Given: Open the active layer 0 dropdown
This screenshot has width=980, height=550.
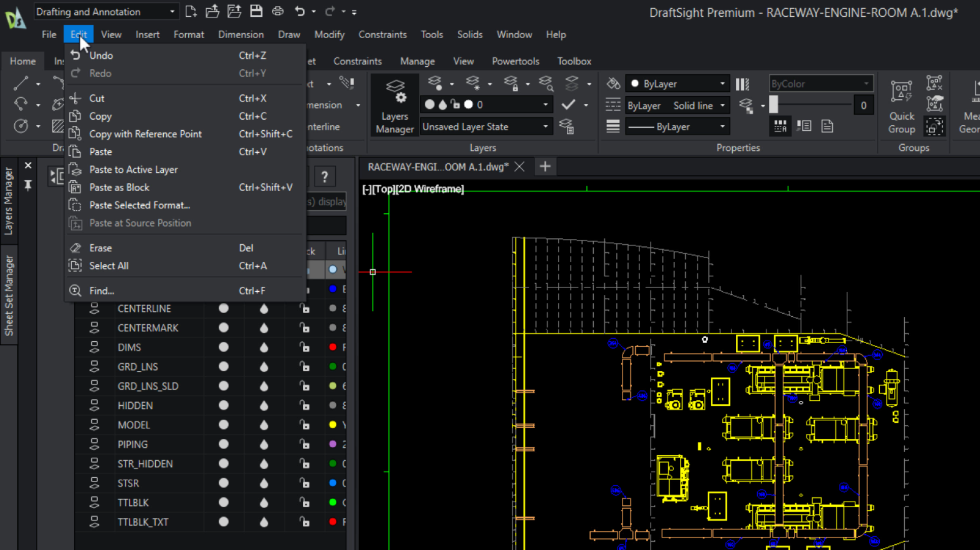Looking at the screenshot, I should pyautogui.click(x=485, y=104).
